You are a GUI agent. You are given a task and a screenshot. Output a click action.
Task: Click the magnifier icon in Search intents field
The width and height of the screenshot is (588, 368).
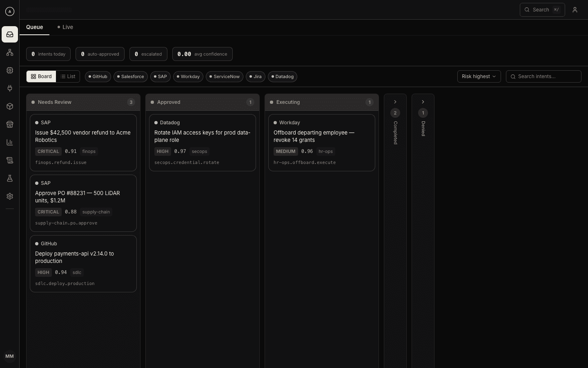click(513, 76)
